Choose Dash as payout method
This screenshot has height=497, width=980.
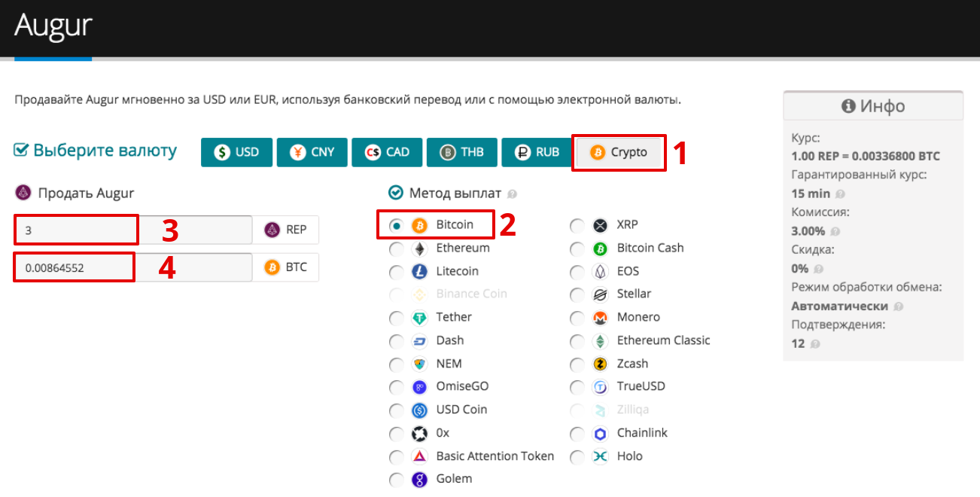pyautogui.click(x=396, y=341)
